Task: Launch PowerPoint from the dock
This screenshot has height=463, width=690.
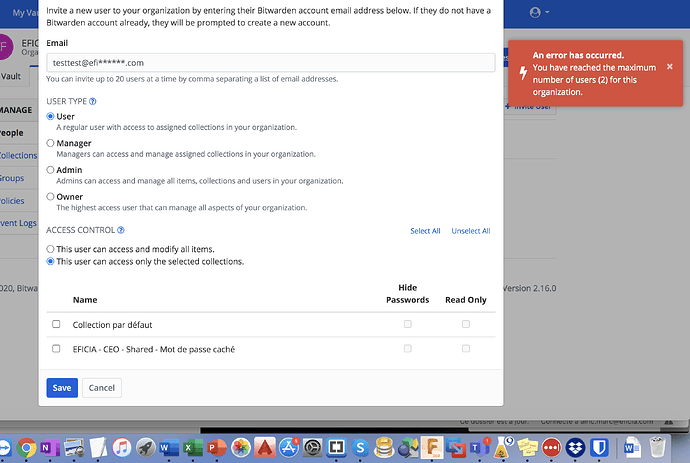Action: 217,448
